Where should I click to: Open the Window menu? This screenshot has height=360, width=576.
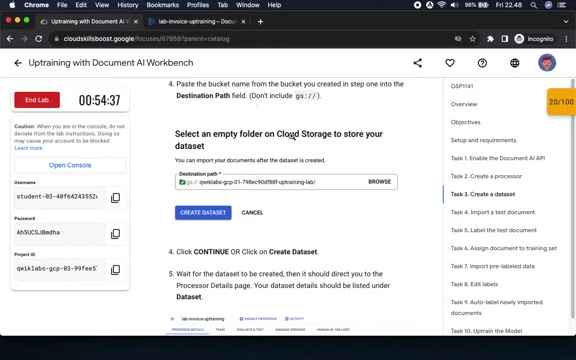[248, 5]
